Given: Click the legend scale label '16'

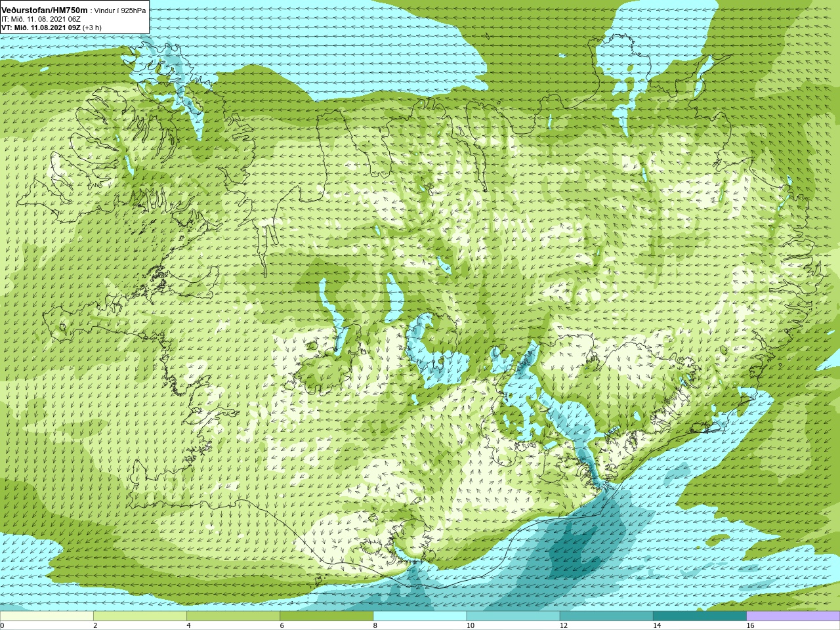Looking at the screenshot, I should (x=750, y=625).
